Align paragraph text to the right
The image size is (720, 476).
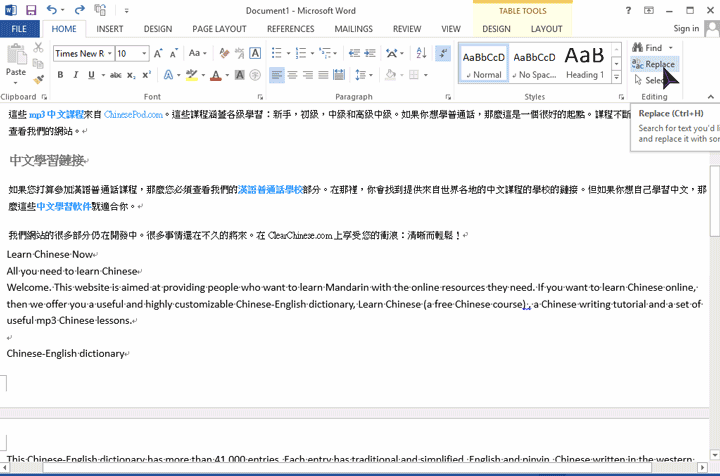(x=308, y=75)
